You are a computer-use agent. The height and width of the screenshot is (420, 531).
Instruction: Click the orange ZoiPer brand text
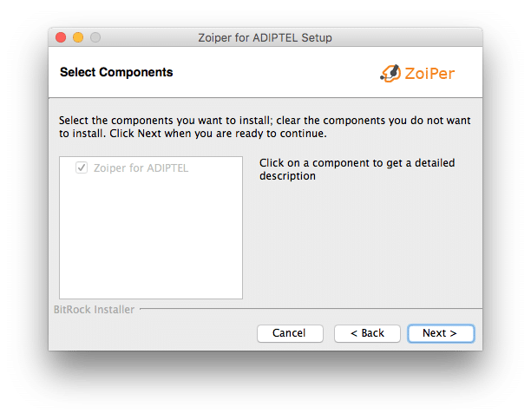coord(429,74)
